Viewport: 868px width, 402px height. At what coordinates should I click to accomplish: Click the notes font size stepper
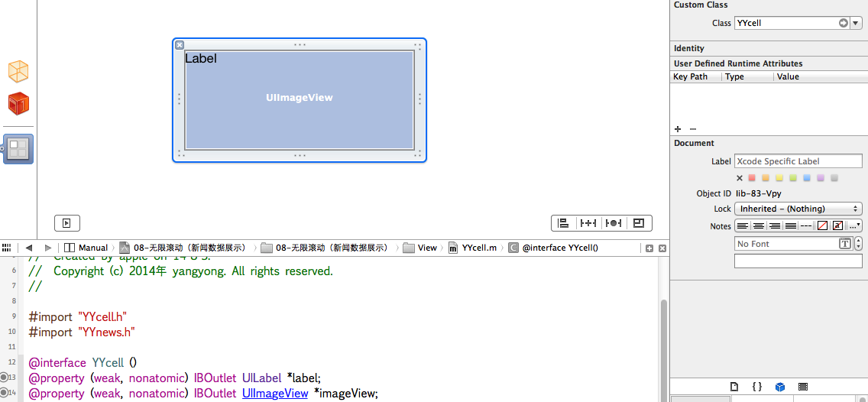pyautogui.click(x=859, y=244)
